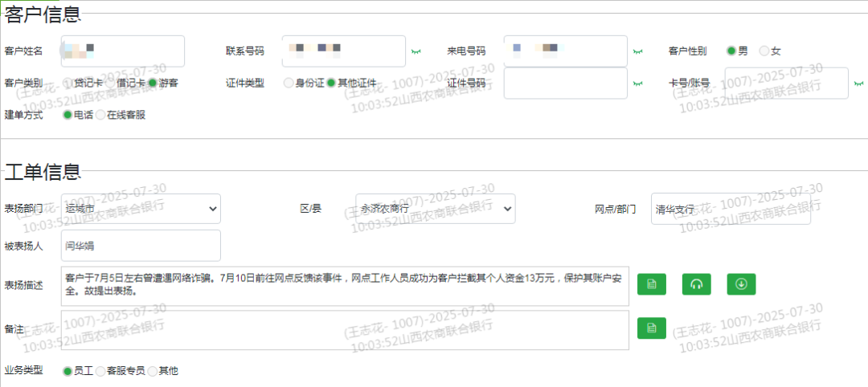Click the 证件号码 input box
This screenshot has width=868, height=387.
565,84
